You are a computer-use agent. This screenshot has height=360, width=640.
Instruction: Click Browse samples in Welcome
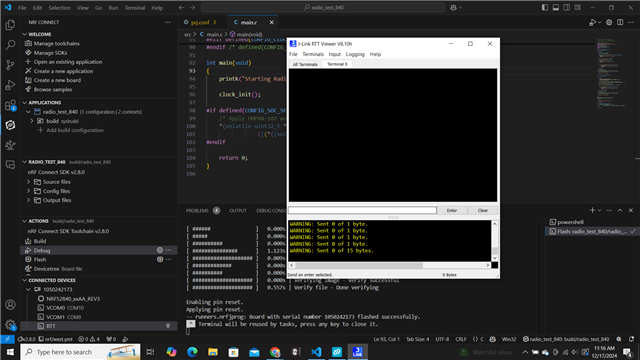tap(53, 89)
